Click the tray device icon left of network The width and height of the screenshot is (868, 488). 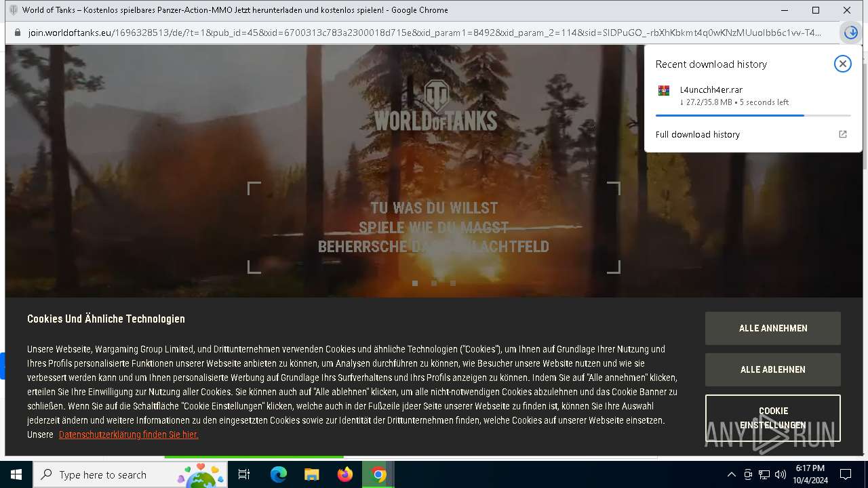point(748,474)
